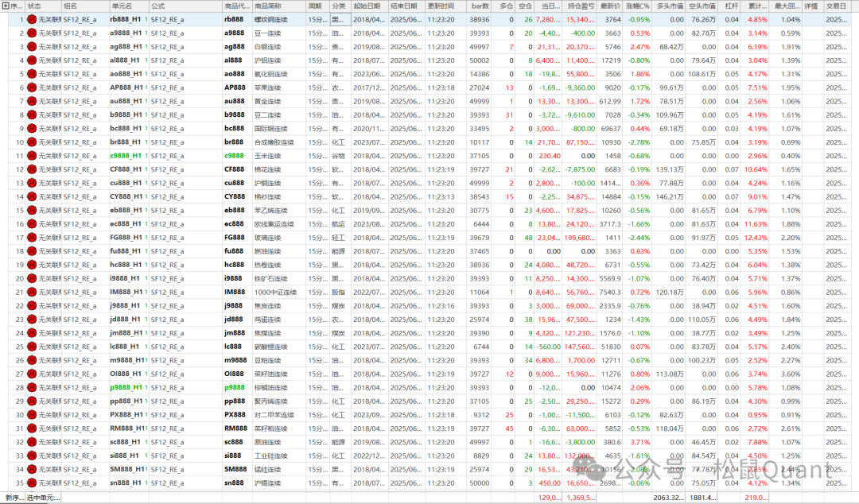Viewport: 859px width, 504px height.
Task: Click the status icon beside CF888_H1 row
Action: (x=33, y=169)
